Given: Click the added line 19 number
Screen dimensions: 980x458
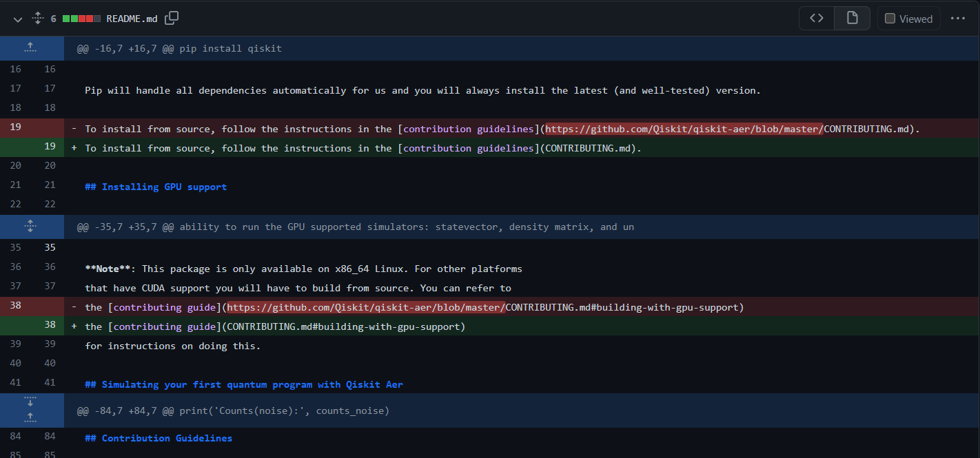Looking at the screenshot, I should 50,148.
